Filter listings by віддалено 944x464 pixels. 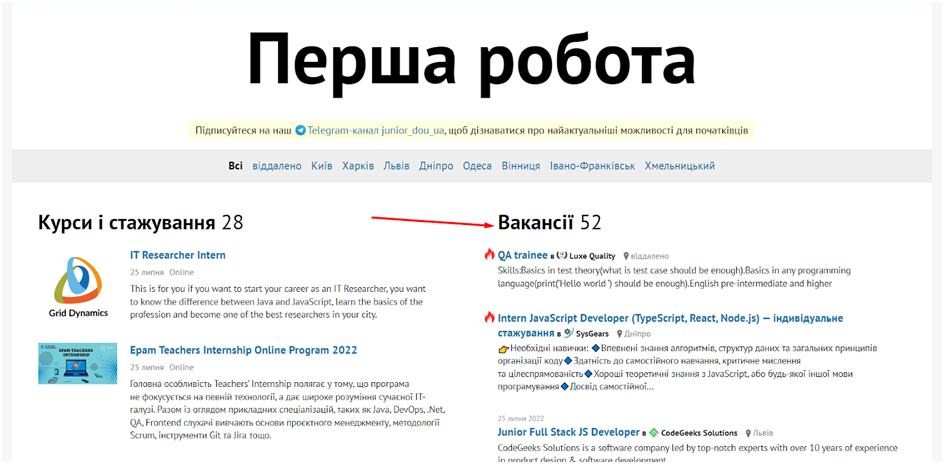[x=277, y=166]
